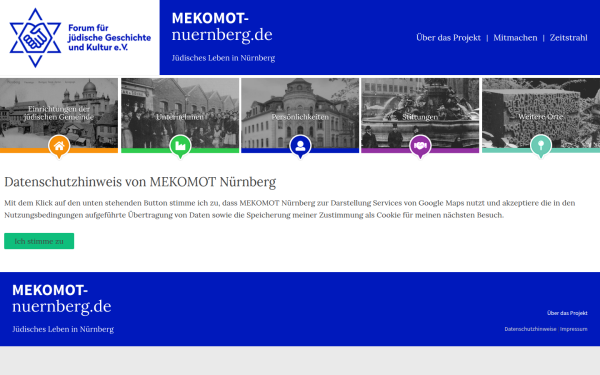Click footer MEKOMOT-nuernberg.de logo
This screenshot has height=375, width=600.
[62, 298]
